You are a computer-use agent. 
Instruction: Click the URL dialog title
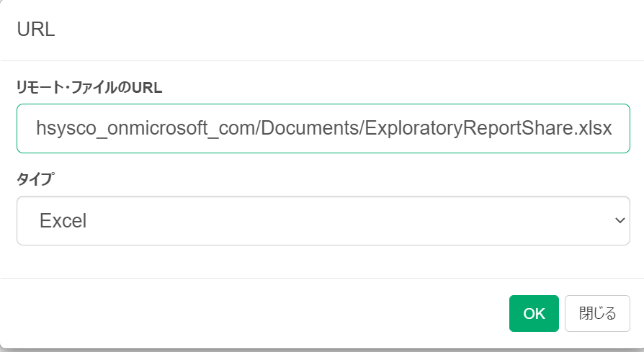[x=36, y=29]
